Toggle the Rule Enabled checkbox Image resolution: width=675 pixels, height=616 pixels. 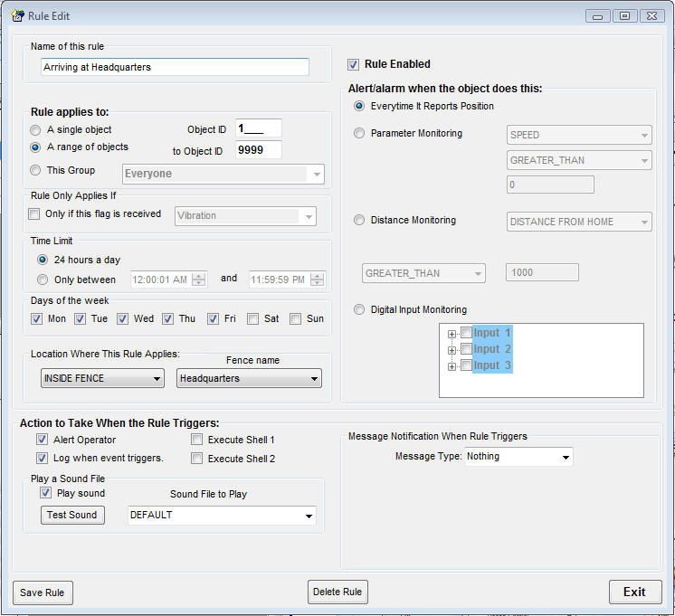pyautogui.click(x=353, y=64)
